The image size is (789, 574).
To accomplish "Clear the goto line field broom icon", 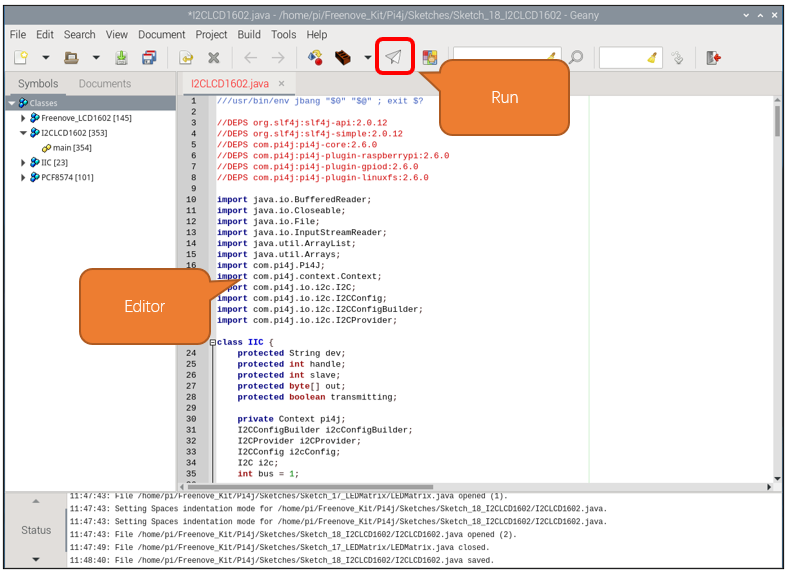I will click(653, 58).
